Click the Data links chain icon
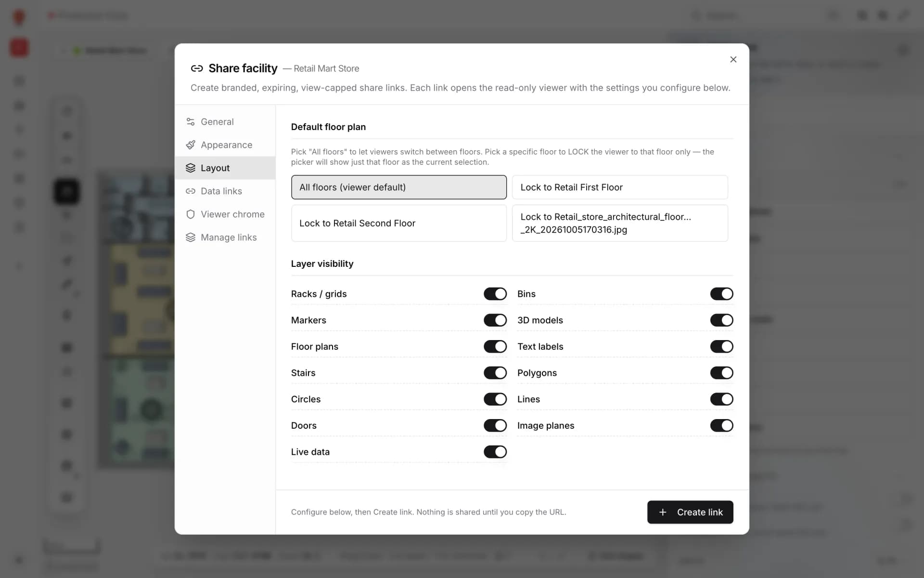 click(191, 191)
